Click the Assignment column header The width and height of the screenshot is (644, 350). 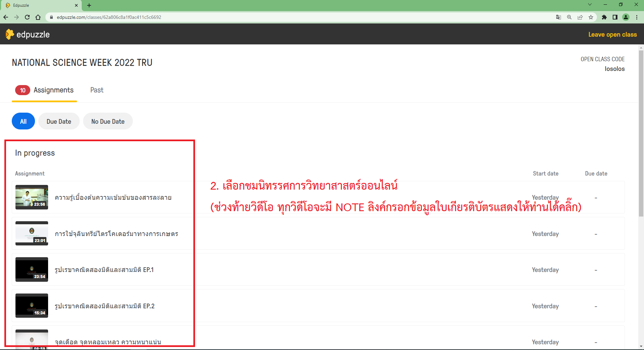[30, 173]
